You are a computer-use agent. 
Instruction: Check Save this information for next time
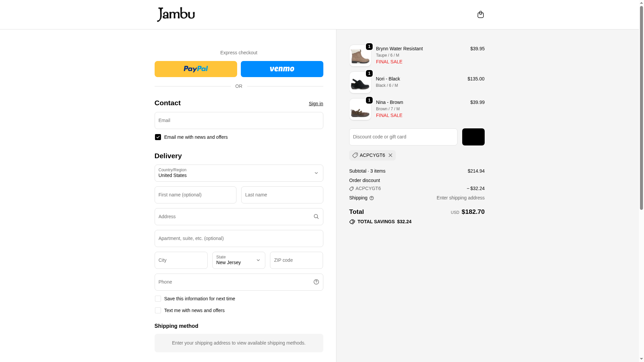[158, 299]
